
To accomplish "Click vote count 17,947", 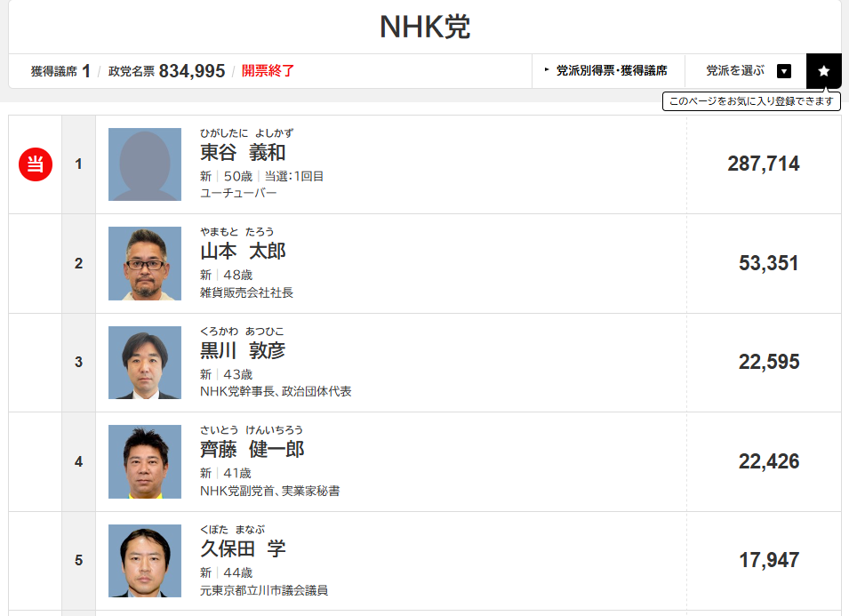I will point(769,560).
